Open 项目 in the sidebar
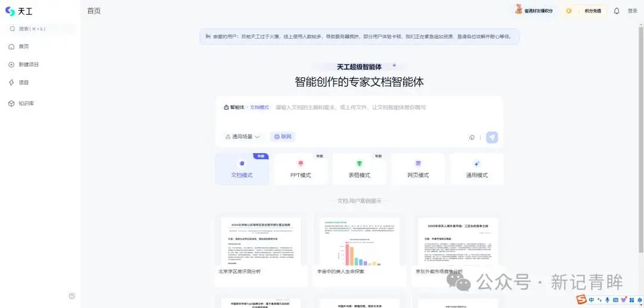The image size is (644, 308). [19, 83]
